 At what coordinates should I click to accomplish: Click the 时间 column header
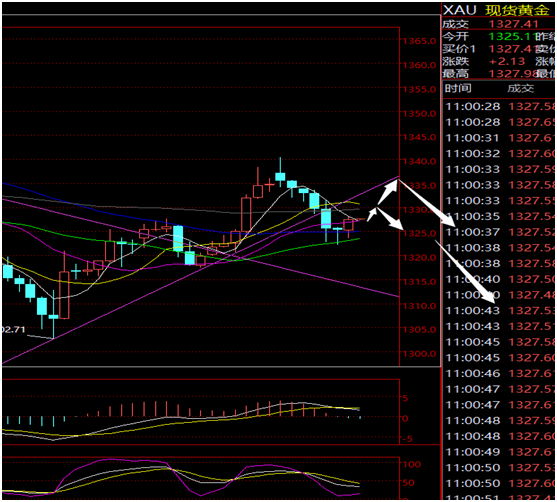coord(458,88)
